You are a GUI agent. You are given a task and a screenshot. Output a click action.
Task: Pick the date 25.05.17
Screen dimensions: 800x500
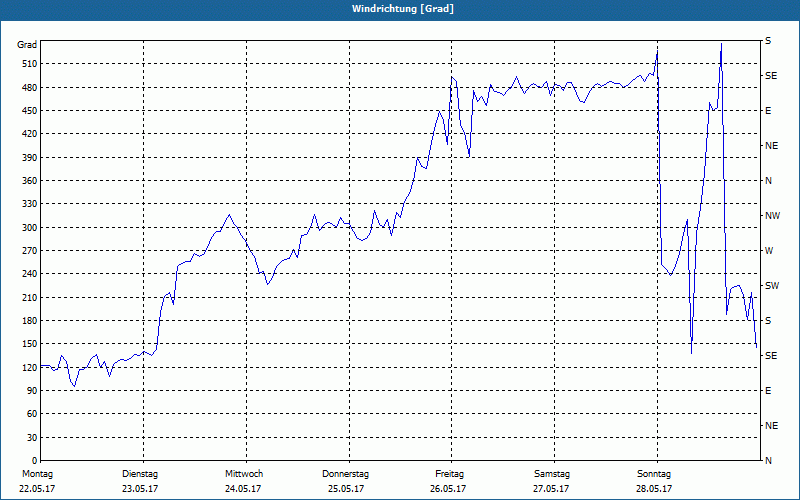346,489
